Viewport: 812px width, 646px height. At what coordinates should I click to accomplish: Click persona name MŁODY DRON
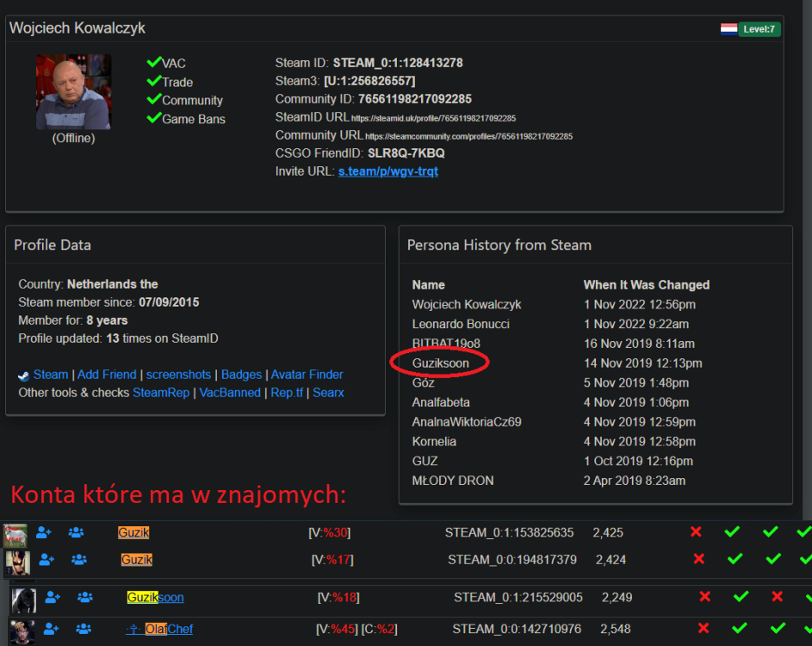pos(453,481)
